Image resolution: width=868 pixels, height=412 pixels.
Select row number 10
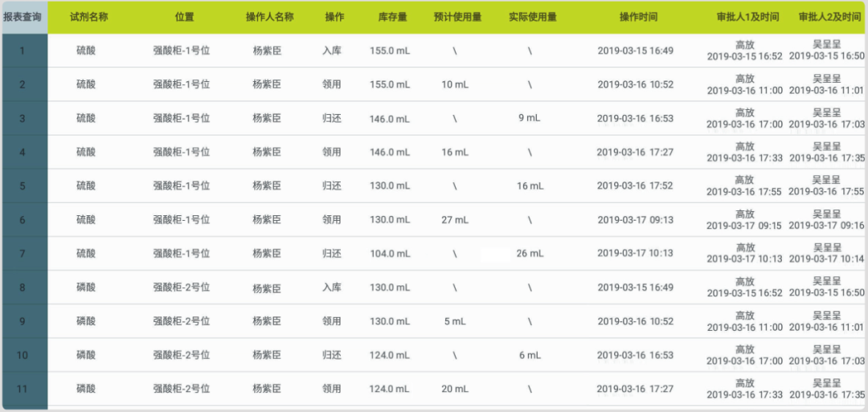coord(23,355)
